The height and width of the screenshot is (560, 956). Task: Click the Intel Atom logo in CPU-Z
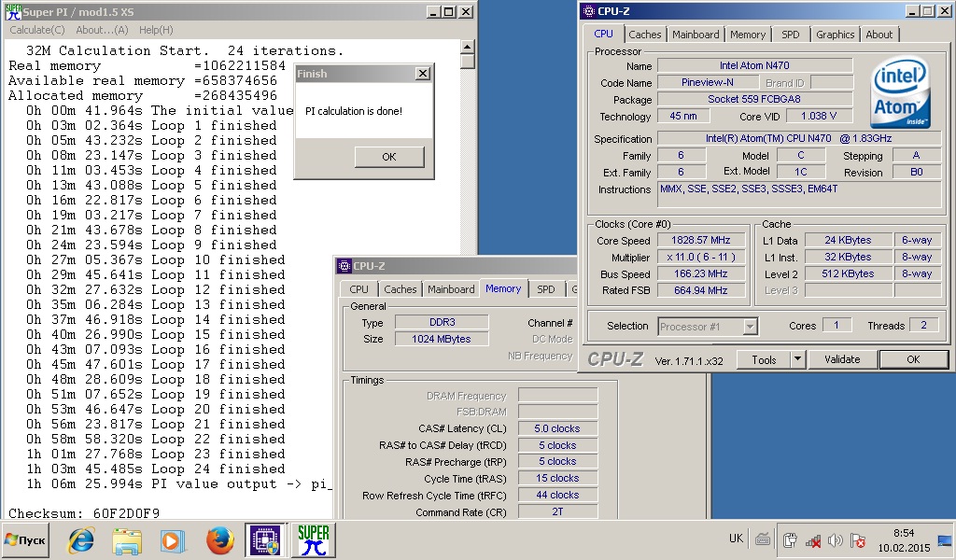tap(900, 92)
